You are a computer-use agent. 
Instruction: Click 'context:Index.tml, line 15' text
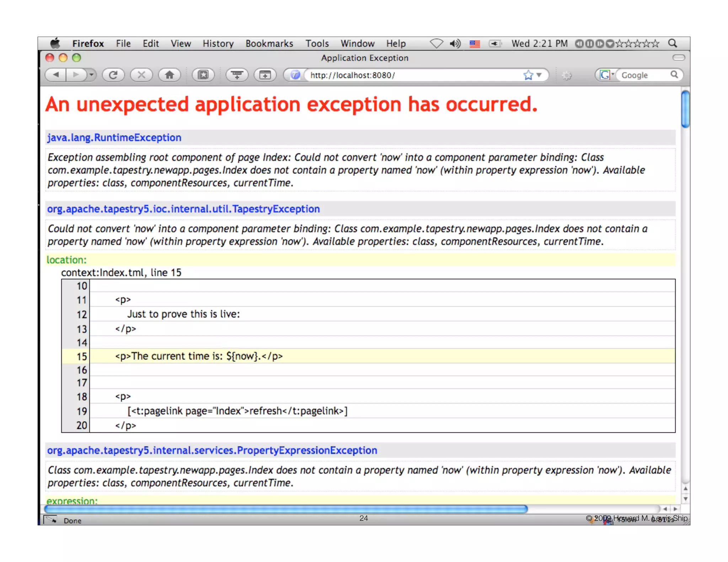pos(121,272)
